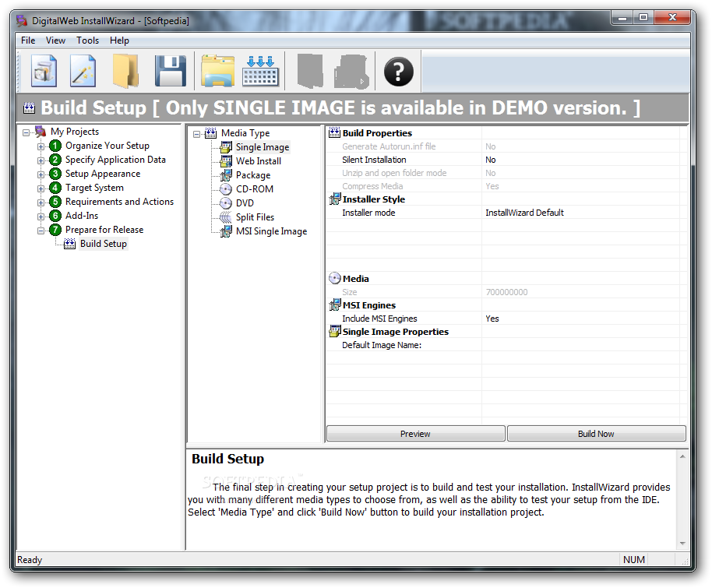Click the Project Wizard wand icon

click(x=83, y=71)
